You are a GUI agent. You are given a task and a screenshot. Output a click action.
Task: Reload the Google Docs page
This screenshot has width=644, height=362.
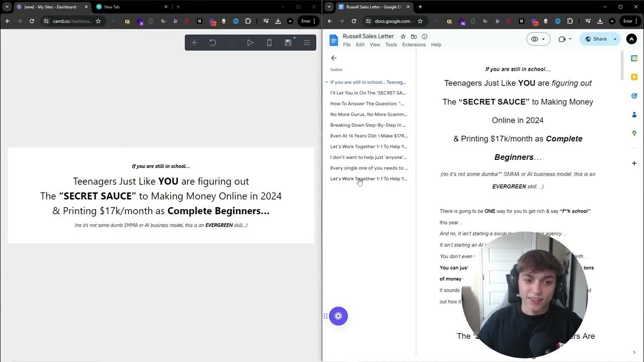354,21
